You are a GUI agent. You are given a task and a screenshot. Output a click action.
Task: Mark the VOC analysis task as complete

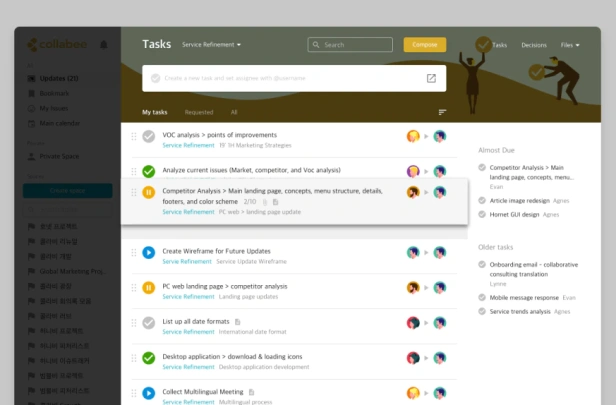coord(148,136)
